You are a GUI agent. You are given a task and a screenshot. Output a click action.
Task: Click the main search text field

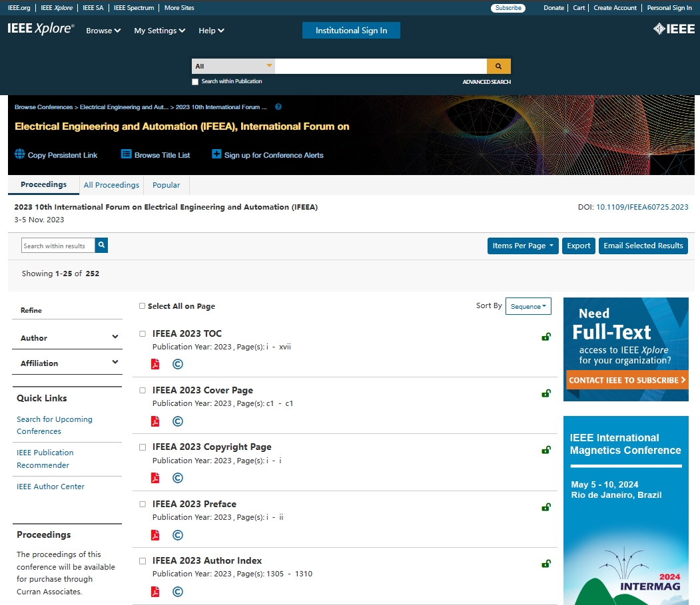(x=381, y=66)
